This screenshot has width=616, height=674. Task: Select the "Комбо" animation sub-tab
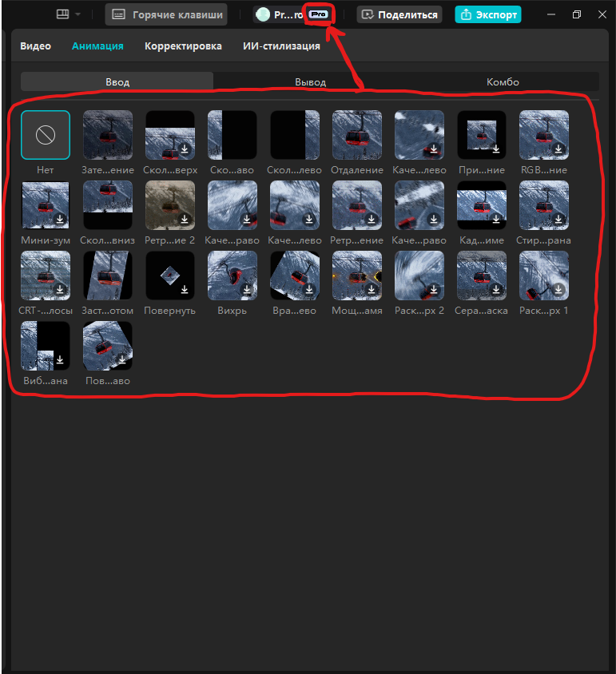tap(503, 81)
